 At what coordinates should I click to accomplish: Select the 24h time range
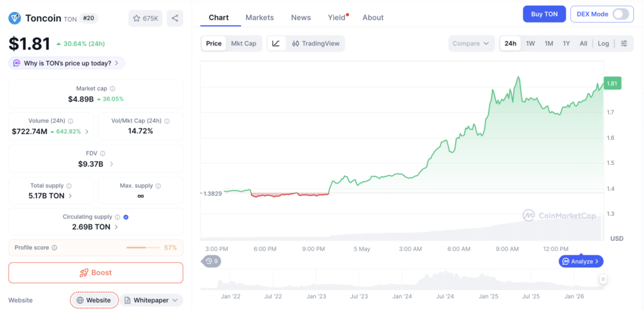[511, 43]
